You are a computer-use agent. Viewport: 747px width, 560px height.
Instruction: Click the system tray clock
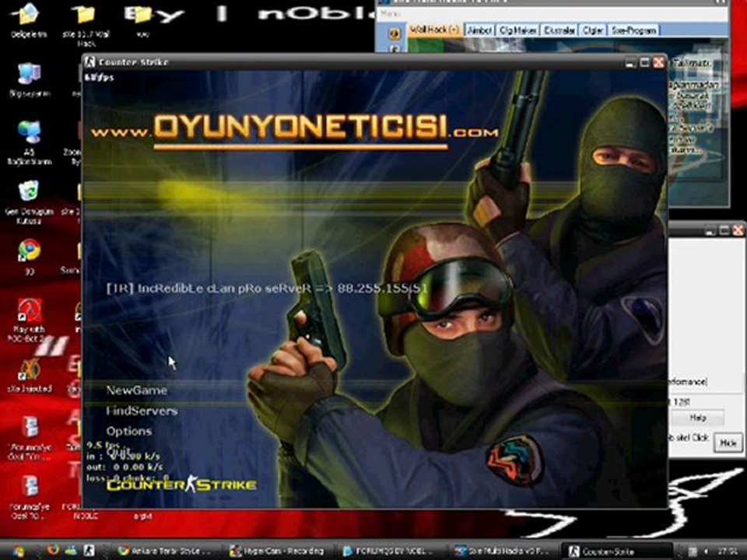point(729,551)
